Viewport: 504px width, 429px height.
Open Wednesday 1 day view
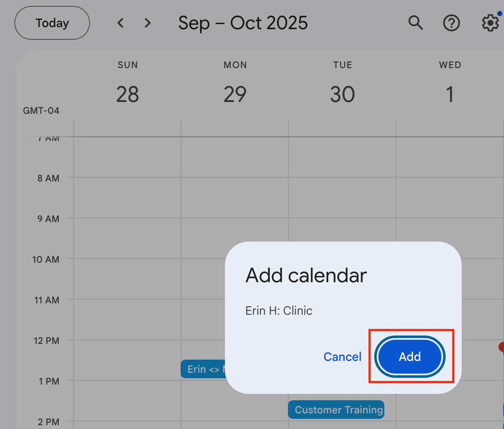450,94
